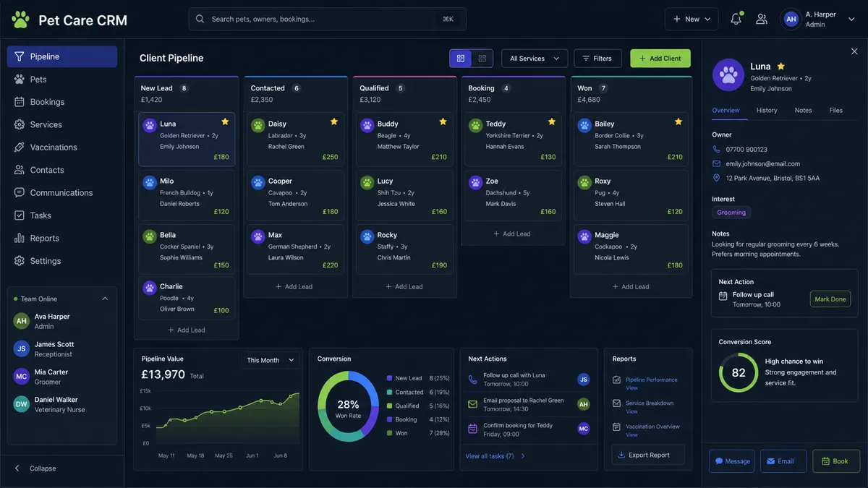
Task: Switch to grid view toggle
Action: (482, 59)
